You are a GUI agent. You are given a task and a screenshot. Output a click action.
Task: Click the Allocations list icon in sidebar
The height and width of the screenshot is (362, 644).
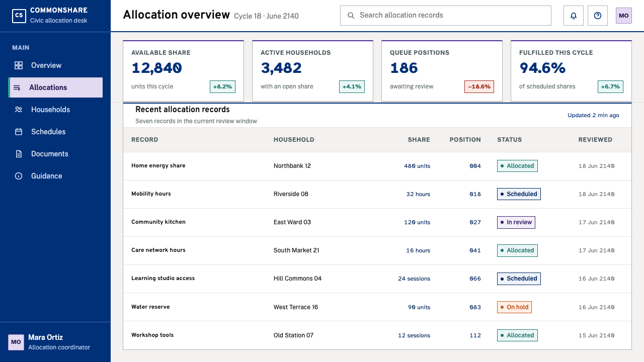(x=17, y=87)
